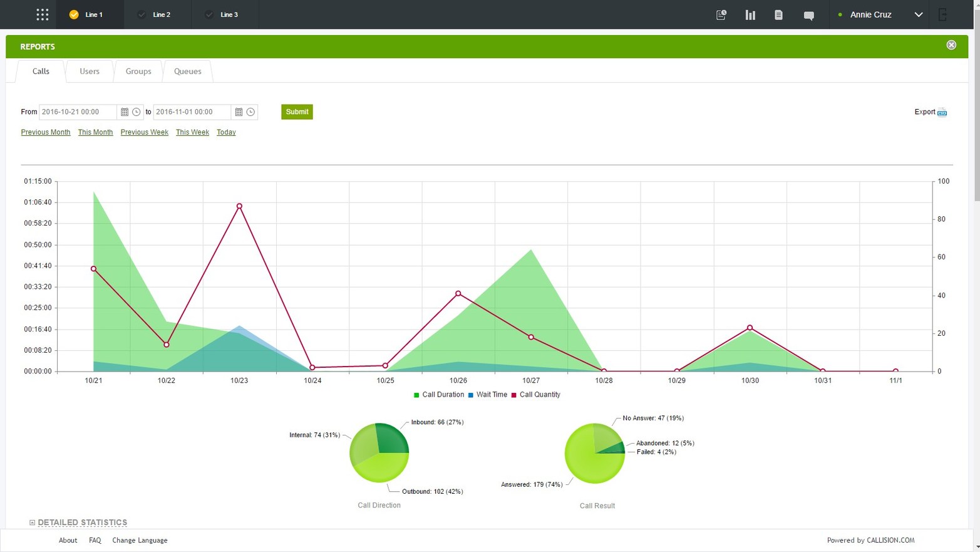The image size is (980, 552).
Task: Submit the selected date range
Action: (x=296, y=112)
